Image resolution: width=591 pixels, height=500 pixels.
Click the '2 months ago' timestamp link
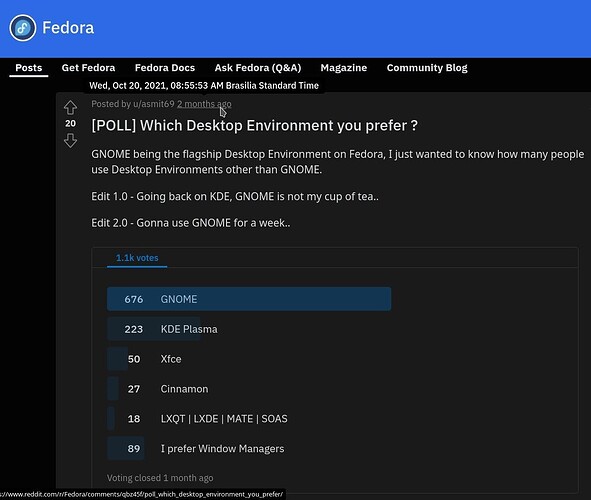coord(204,104)
